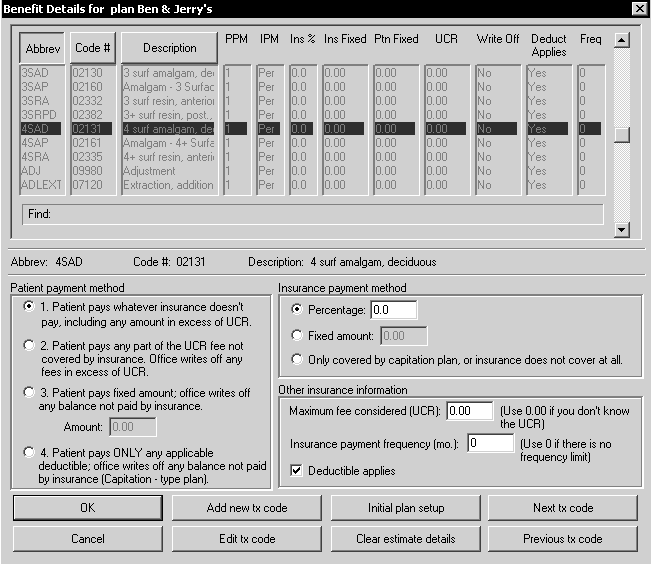The image size is (651, 564).
Task: Click the Cancel button
Action: point(88,539)
